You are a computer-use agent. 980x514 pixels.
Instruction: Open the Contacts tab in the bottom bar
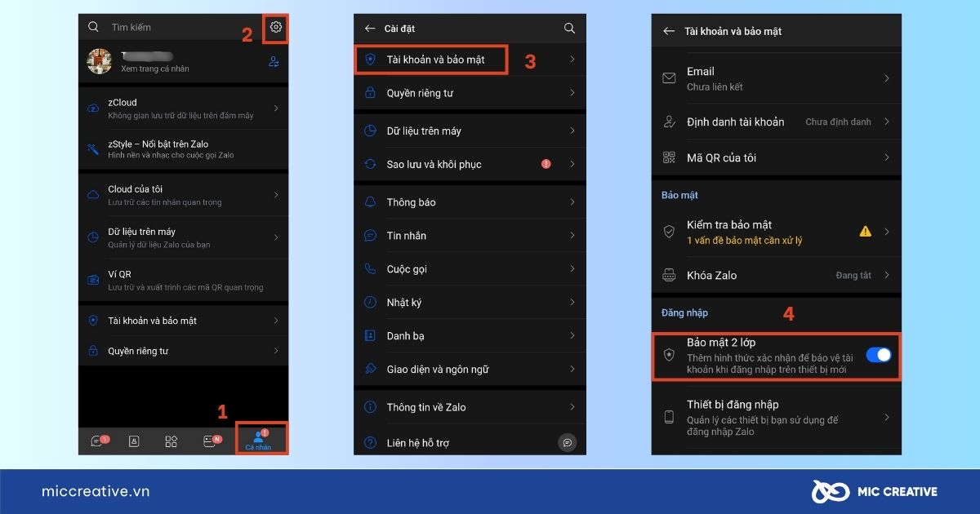(134, 441)
